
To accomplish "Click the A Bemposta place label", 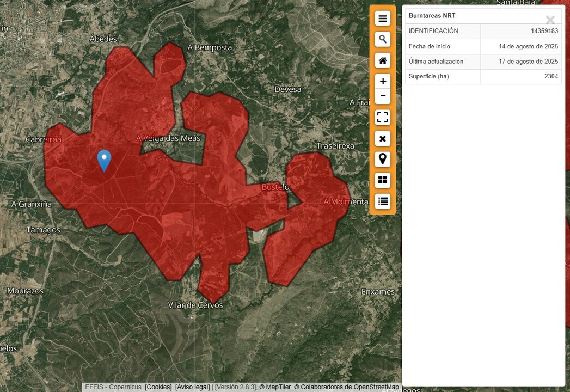I will 210,47.
